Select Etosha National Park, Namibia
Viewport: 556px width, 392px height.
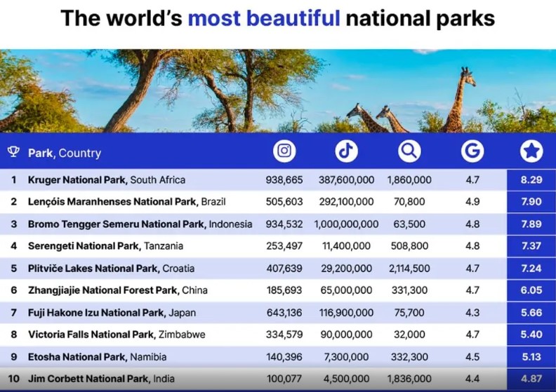(98, 357)
